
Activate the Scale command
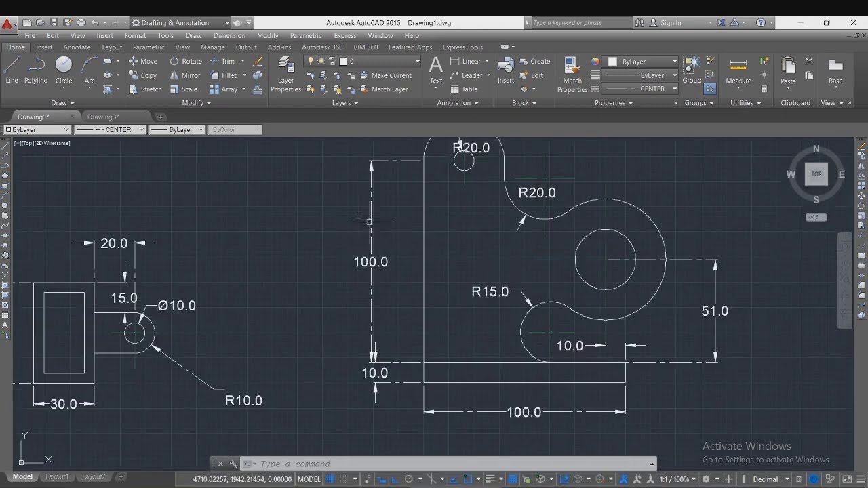coord(184,89)
